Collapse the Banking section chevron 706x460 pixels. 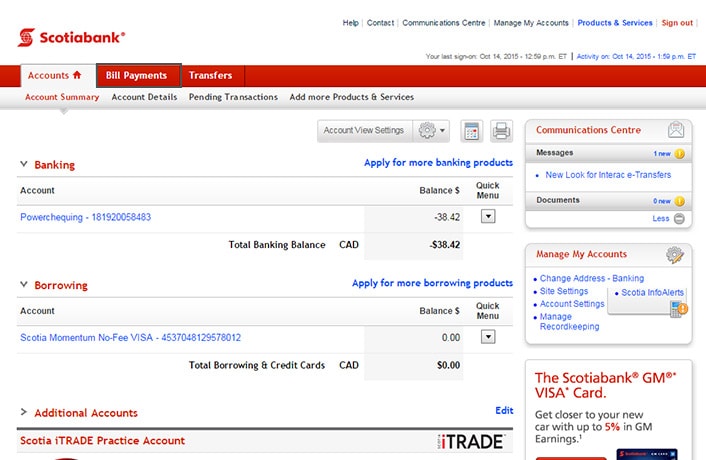24,164
